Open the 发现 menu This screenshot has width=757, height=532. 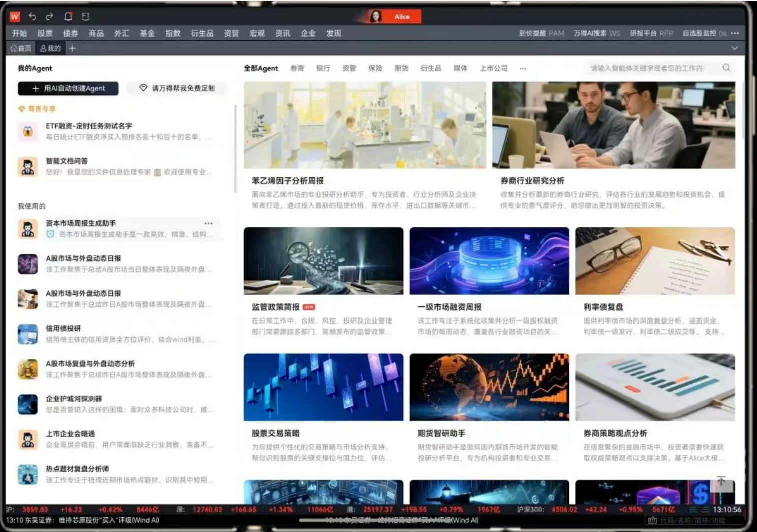coord(334,33)
